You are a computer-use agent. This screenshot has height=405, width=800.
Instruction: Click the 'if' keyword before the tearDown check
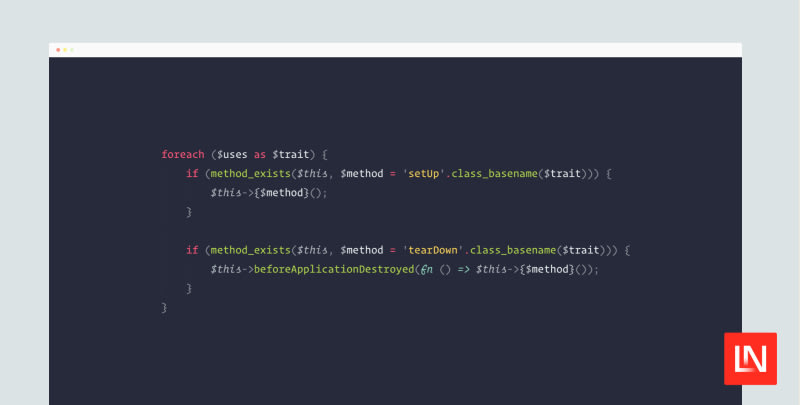point(191,250)
